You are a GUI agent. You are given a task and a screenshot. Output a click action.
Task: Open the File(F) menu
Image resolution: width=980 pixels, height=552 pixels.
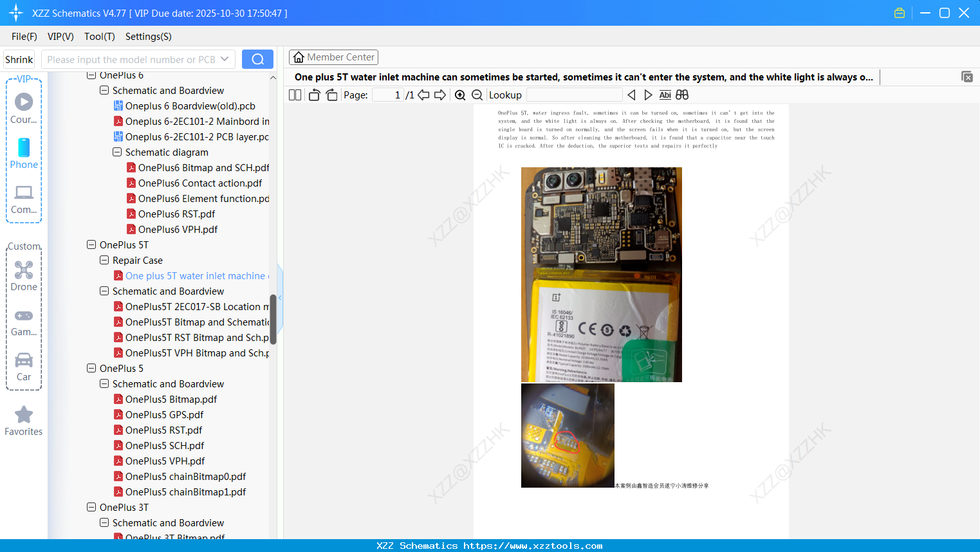[x=24, y=37]
